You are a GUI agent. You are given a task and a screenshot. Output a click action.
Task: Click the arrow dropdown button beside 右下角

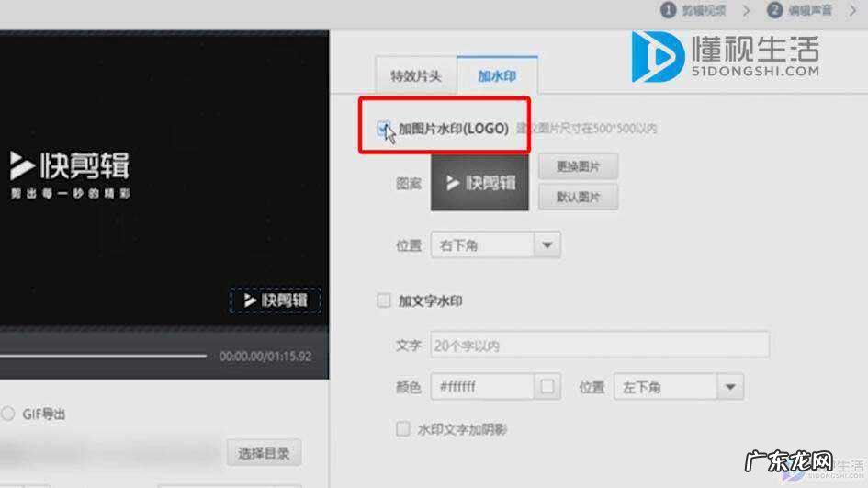[547, 244]
